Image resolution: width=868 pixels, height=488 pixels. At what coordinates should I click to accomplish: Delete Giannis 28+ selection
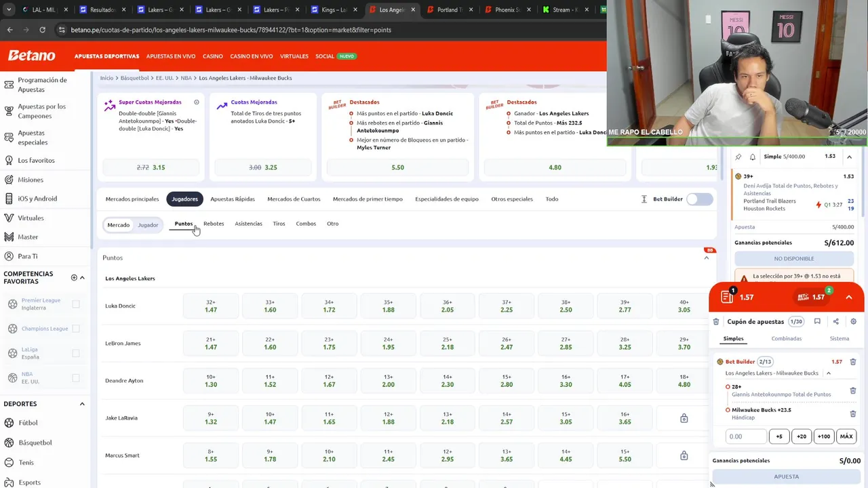click(853, 390)
